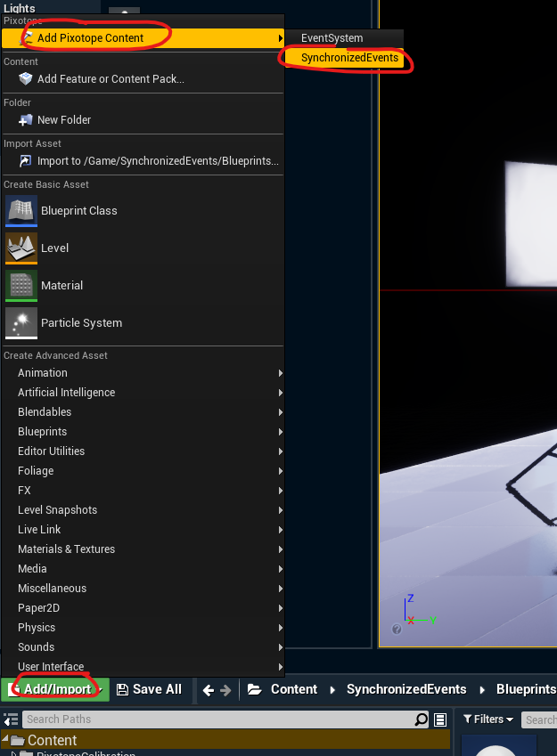Click the Blueprint Class asset icon
The height and width of the screenshot is (756, 557).
pyautogui.click(x=21, y=211)
